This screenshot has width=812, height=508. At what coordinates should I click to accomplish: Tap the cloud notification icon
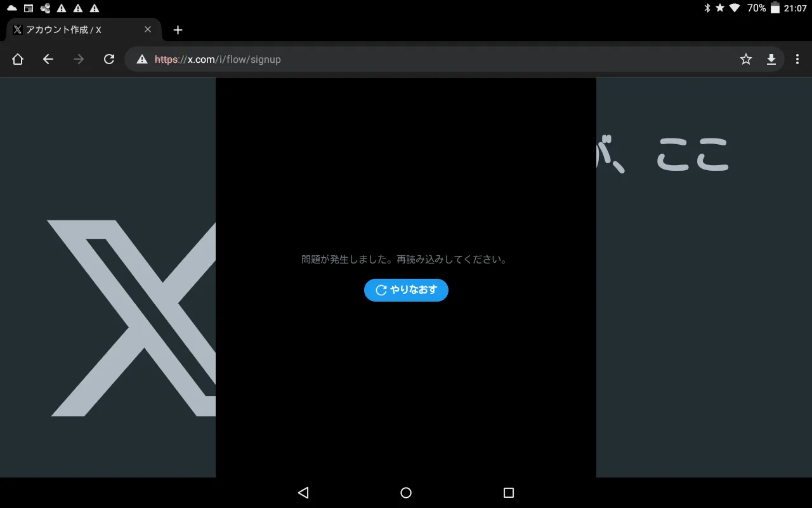tap(12, 8)
